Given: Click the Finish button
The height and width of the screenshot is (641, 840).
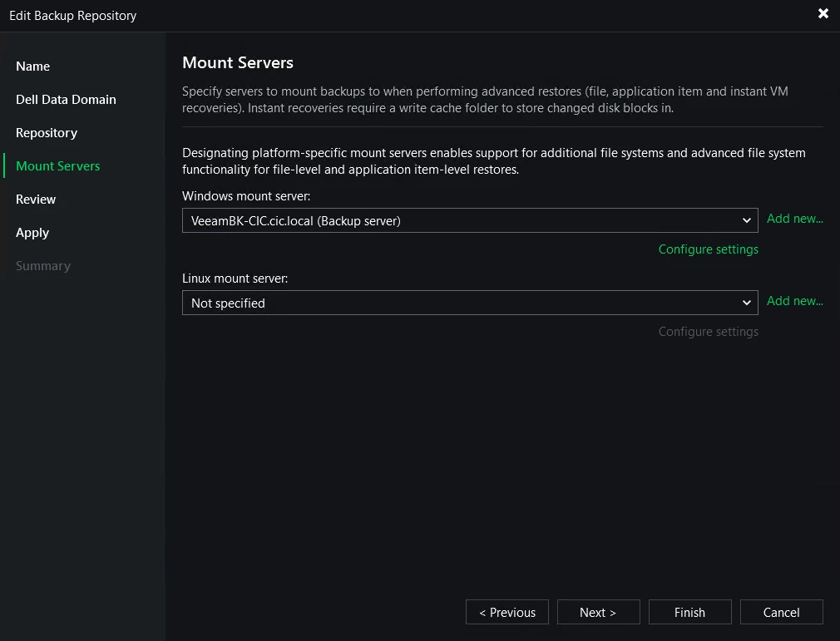Looking at the screenshot, I should pyautogui.click(x=689, y=613).
